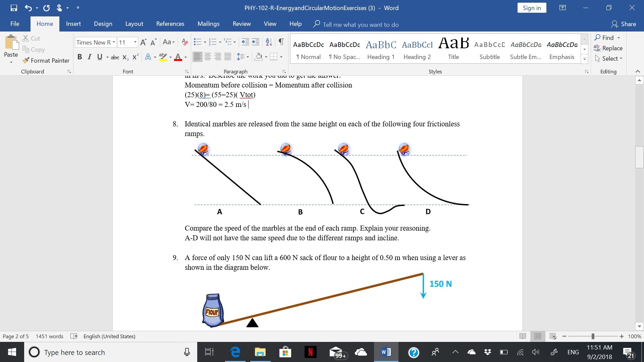The height and width of the screenshot is (362, 644).
Task: Toggle Show/Hide paragraph marks
Action: (281, 42)
